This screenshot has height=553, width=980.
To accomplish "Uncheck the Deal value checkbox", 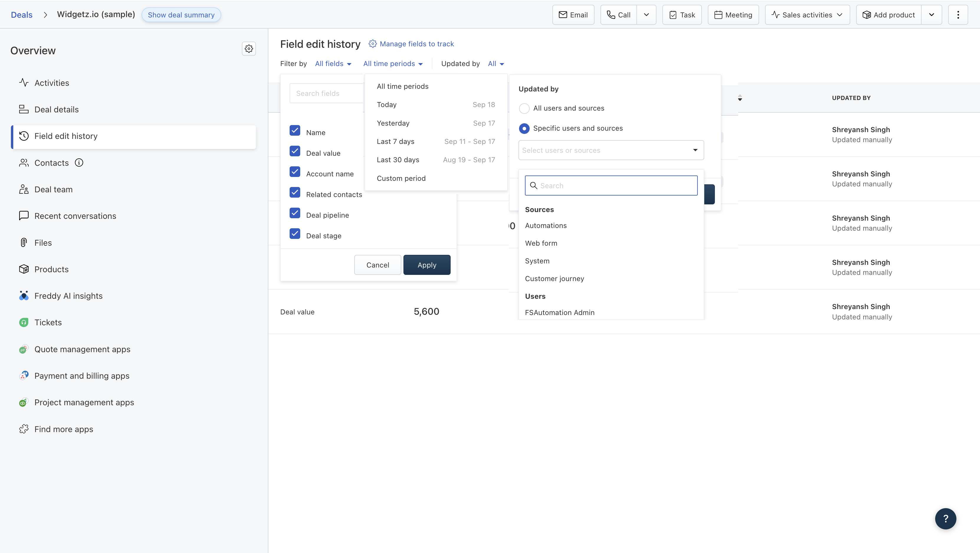I will click(x=295, y=151).
